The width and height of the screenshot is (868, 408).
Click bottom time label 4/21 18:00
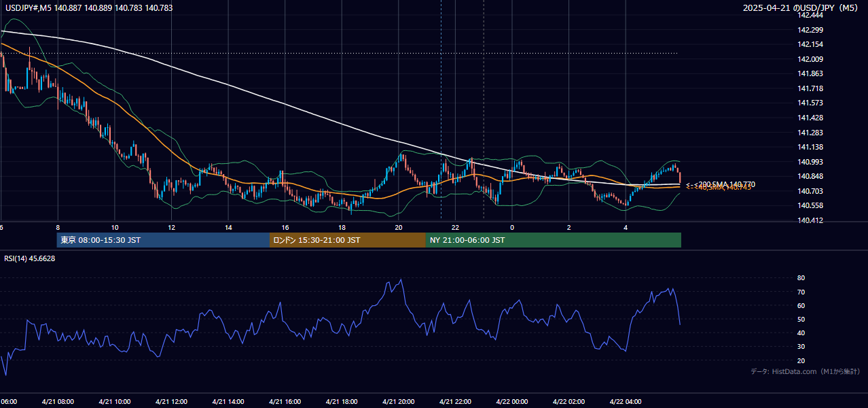[x=342, y=401]
